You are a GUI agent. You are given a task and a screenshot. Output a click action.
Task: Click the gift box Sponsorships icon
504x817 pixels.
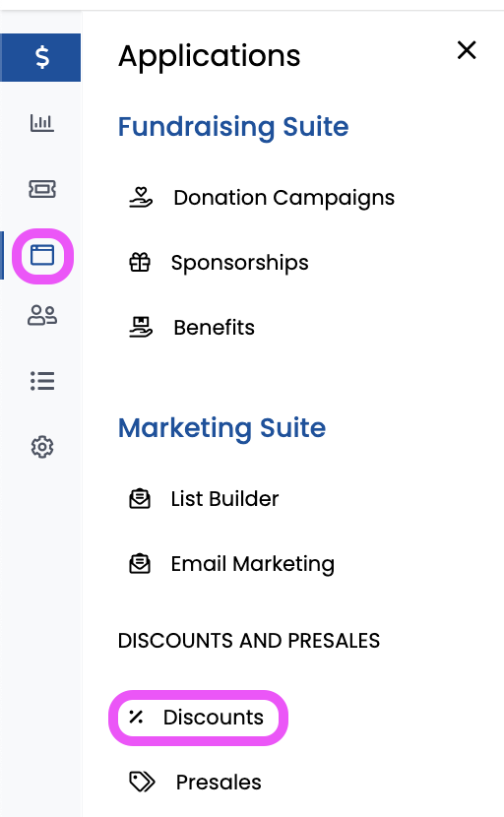[x=140, y=262]
